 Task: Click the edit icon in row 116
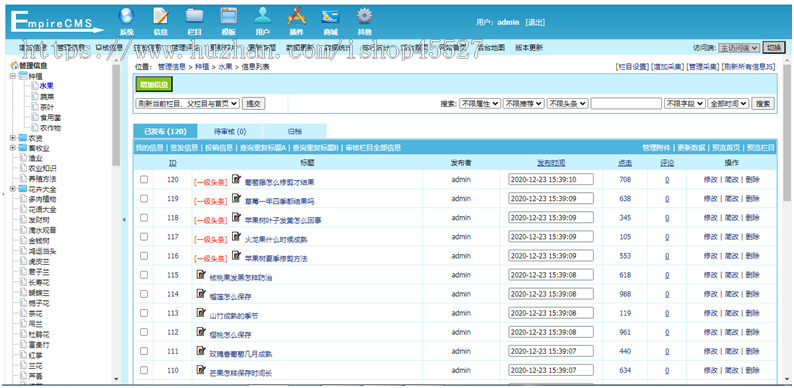tap(236, 255)
